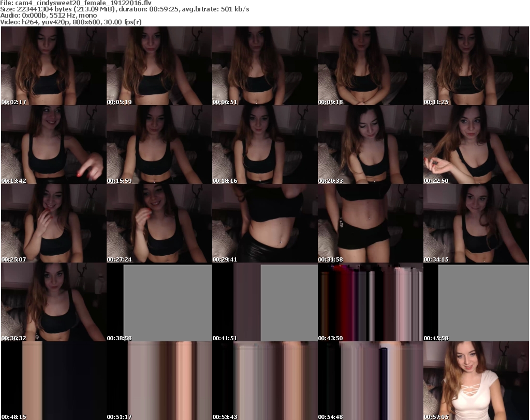The height and width of the screenshot is (420, 530).
Task: Open the frame timestamped 00:22:50
Action: coord(476,144)
